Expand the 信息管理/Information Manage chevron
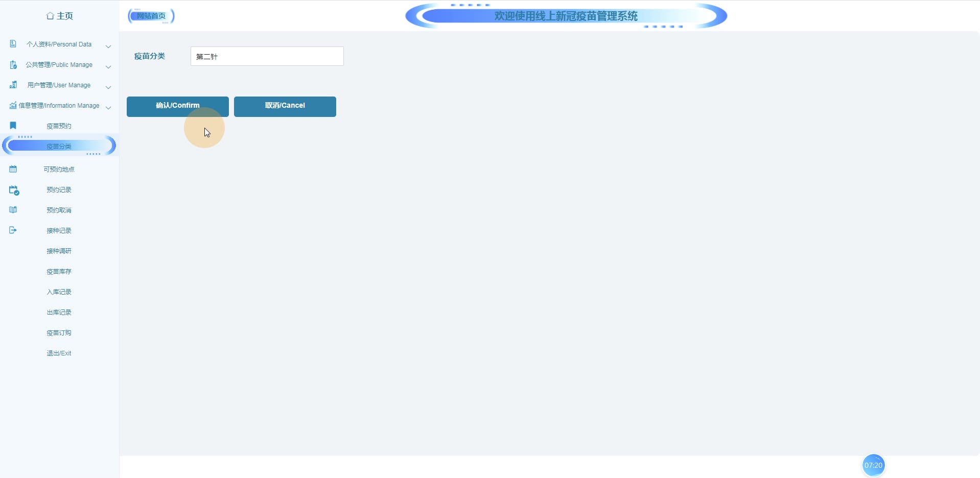The height and width of the screenshot is (478, 980). [x=108, y=108]
